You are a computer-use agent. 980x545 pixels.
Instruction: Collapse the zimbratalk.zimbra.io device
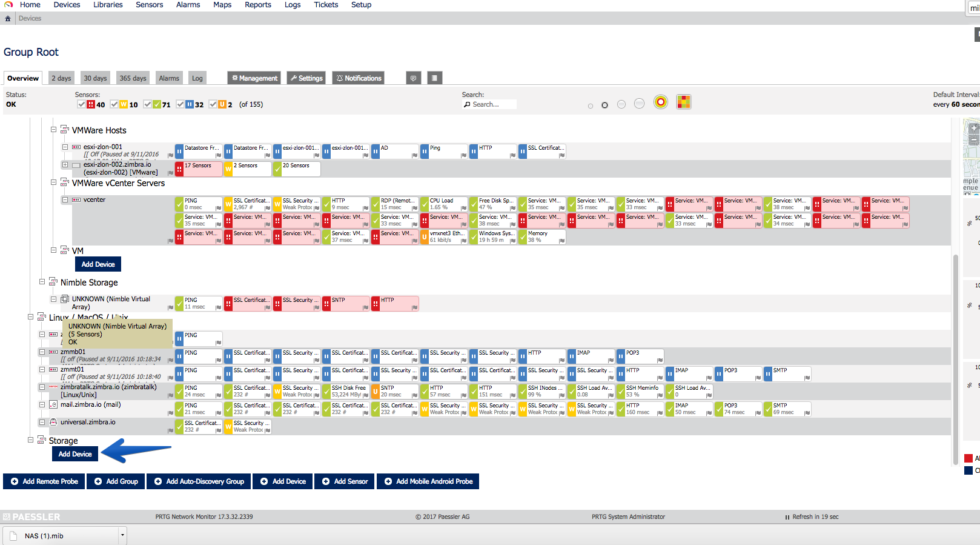click(42, 387)
